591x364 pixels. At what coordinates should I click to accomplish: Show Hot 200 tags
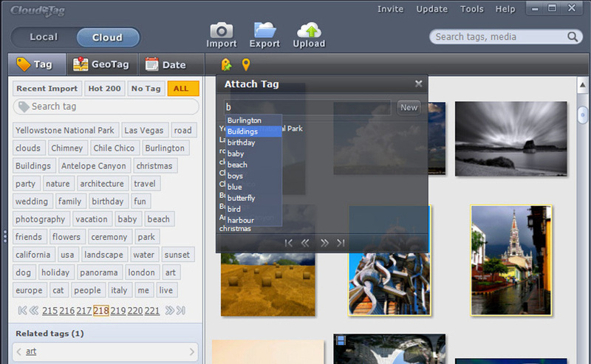point(104,89)
